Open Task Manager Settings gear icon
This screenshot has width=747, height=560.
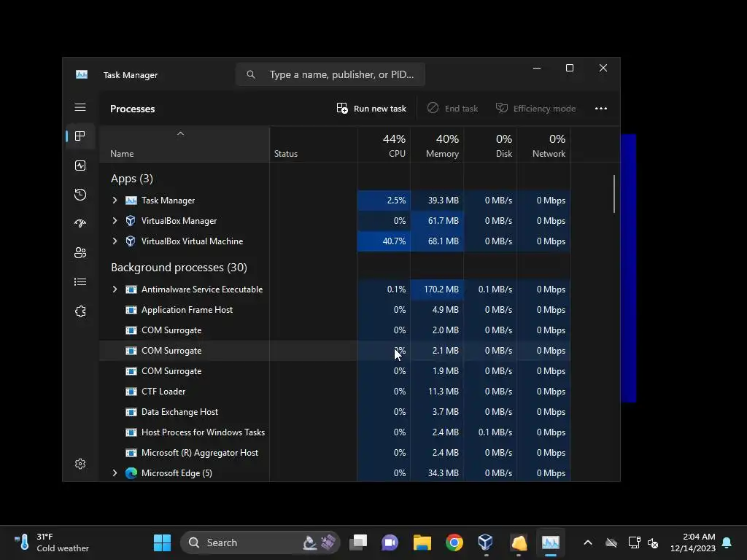point(80,464)
